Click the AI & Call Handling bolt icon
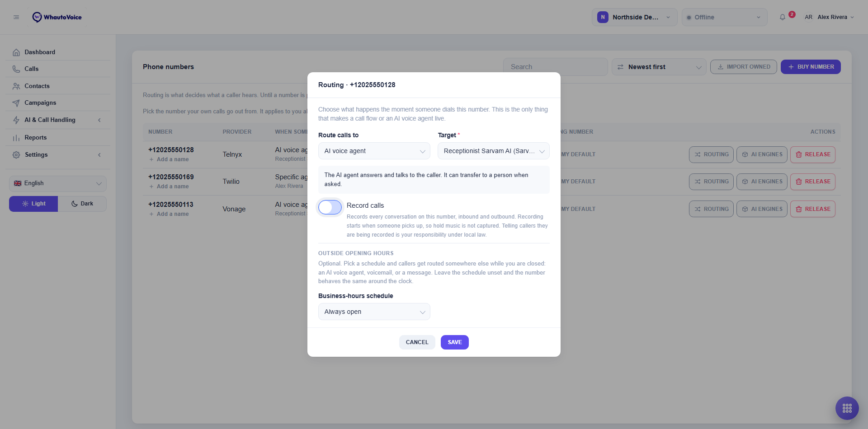The height and width of the screenshot is (429, 868). [16, 120]
